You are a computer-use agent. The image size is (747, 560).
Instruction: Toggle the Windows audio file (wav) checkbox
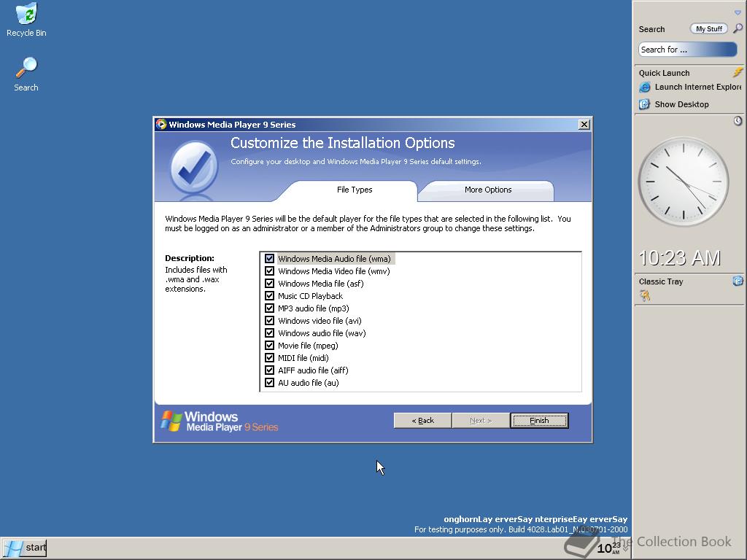point(270,332)
